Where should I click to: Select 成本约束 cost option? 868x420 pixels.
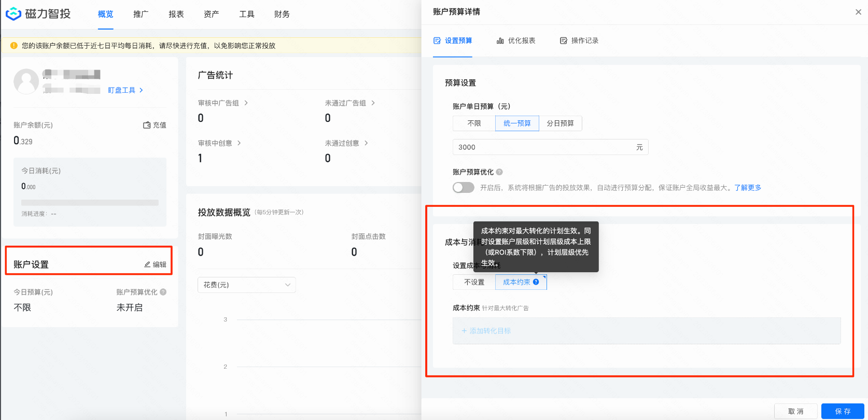[521, 282]
